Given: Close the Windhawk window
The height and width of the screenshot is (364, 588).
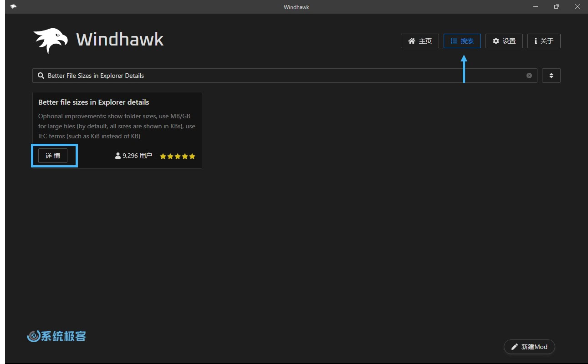Looking at the screenshot, I should click(x=578, y=6).
